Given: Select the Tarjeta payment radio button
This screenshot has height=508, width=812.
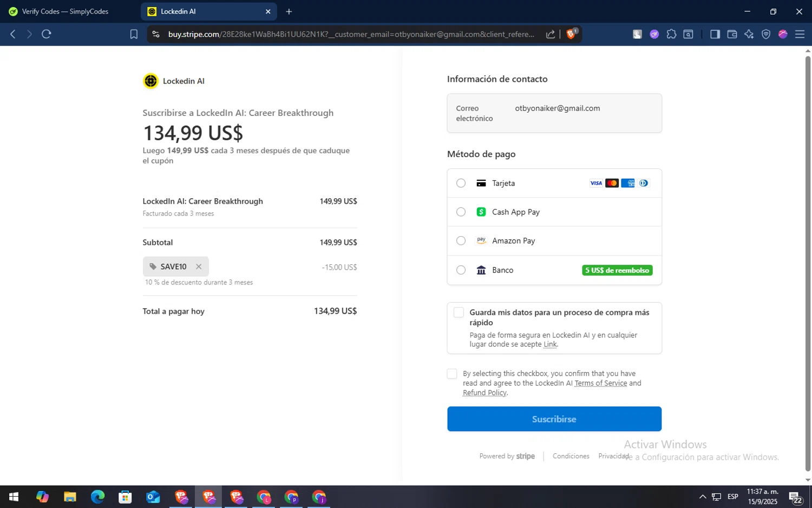Looking at the screenshot, I should 461,183.
